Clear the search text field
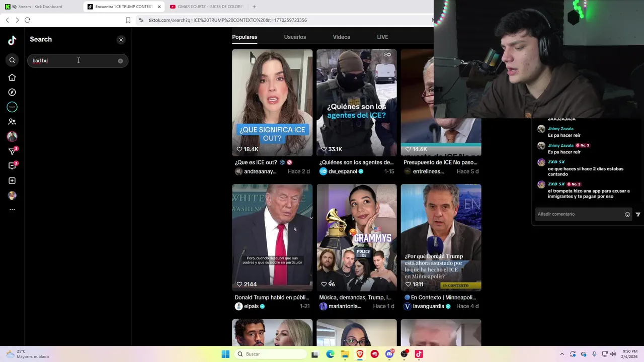 pos(120,61)
